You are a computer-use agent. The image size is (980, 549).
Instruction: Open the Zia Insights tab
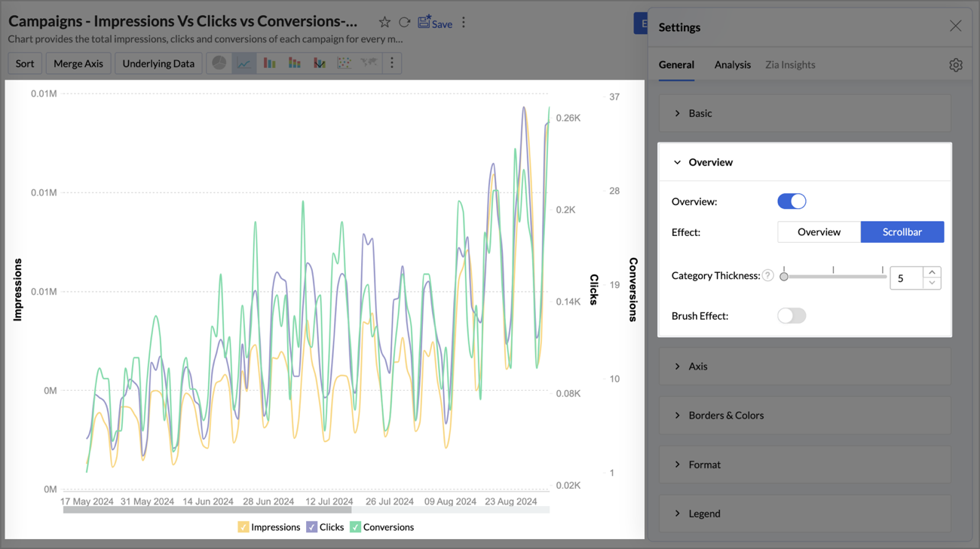point(790,65)
